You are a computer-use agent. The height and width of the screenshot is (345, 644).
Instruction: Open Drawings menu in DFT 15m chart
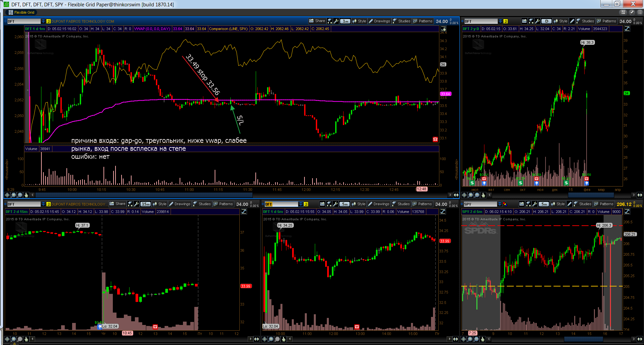[180, 204]
